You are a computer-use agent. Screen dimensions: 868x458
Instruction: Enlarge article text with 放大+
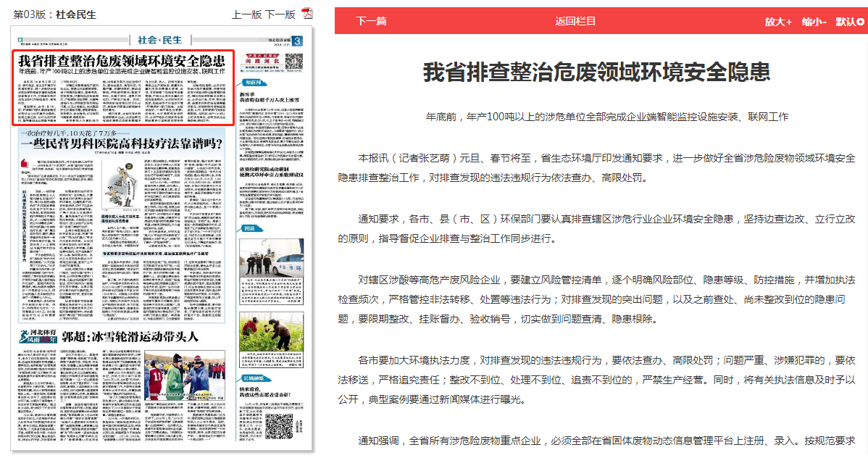click(x=778, y=22)
